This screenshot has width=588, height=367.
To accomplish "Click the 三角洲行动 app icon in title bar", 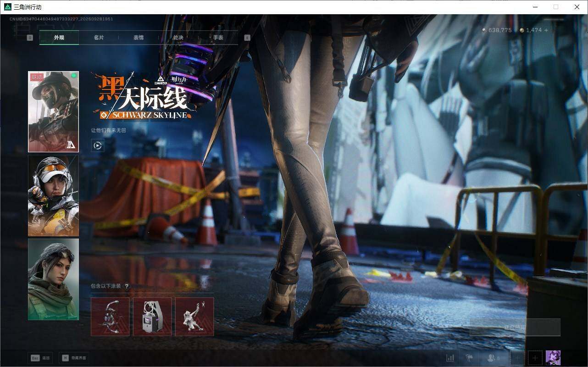I will coord(7,7).
